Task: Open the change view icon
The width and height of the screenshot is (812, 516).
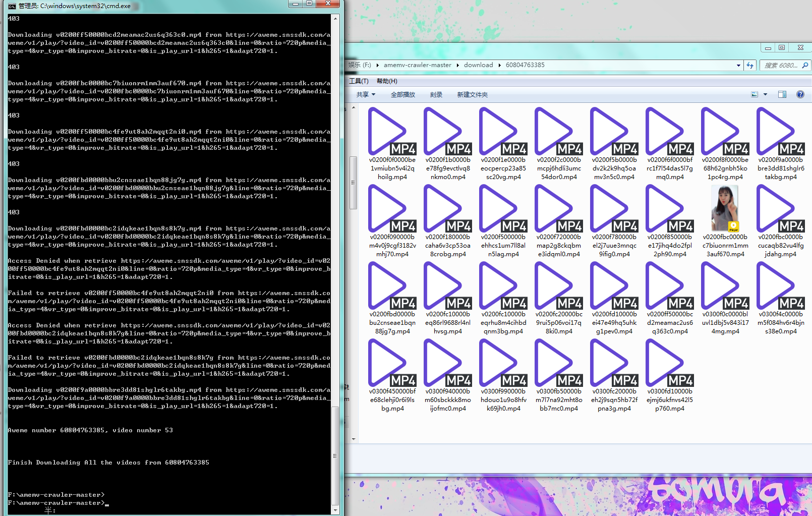Action: (755, 94)
